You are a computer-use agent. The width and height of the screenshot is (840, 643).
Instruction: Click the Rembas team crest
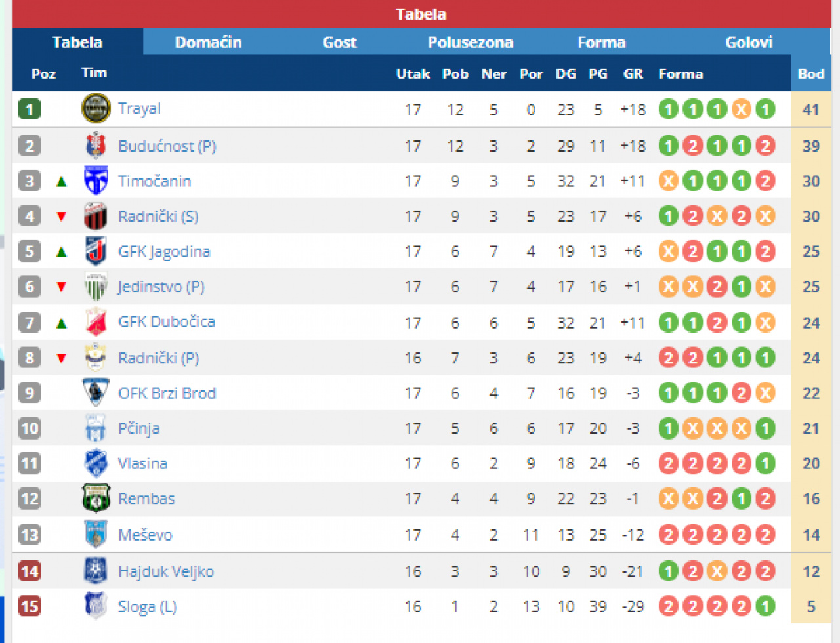click(96, 499)
